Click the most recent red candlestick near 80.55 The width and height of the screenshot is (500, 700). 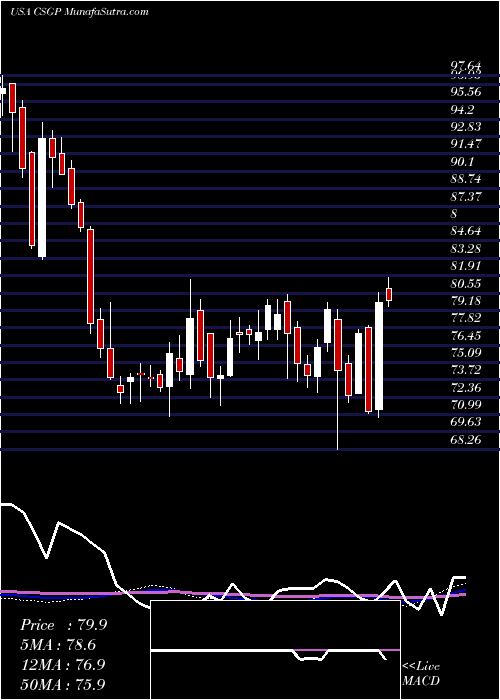click(x=389, y=295)
